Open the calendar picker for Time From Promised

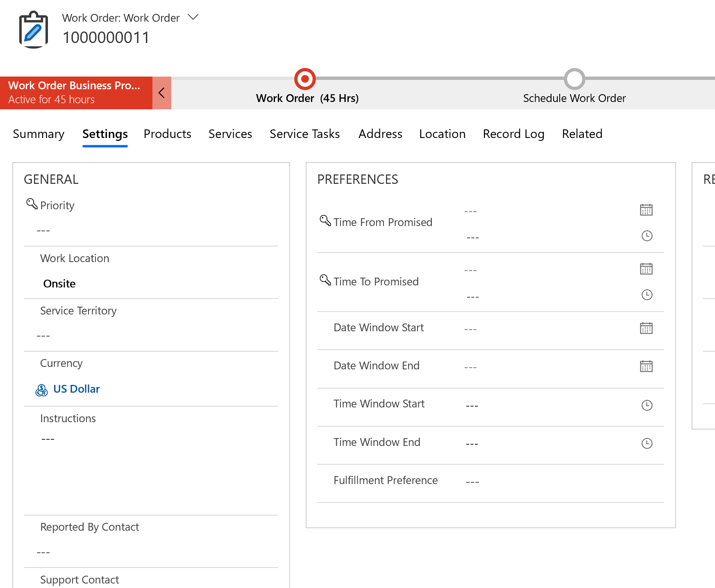pyautogui.click(x=647, y=210)
